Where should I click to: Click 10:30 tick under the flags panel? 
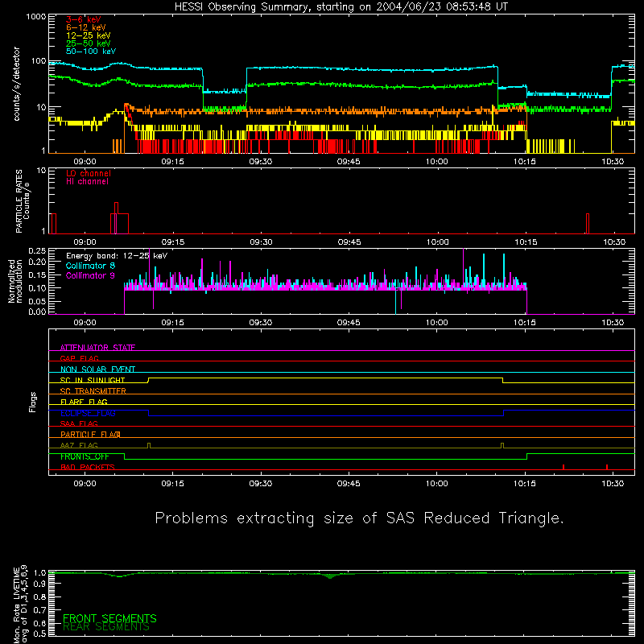coord(613,484)
